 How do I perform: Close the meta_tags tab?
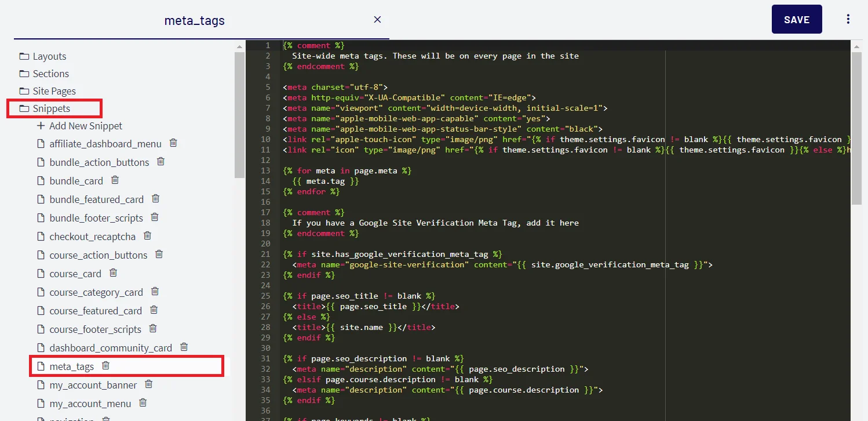click(377, 19)
